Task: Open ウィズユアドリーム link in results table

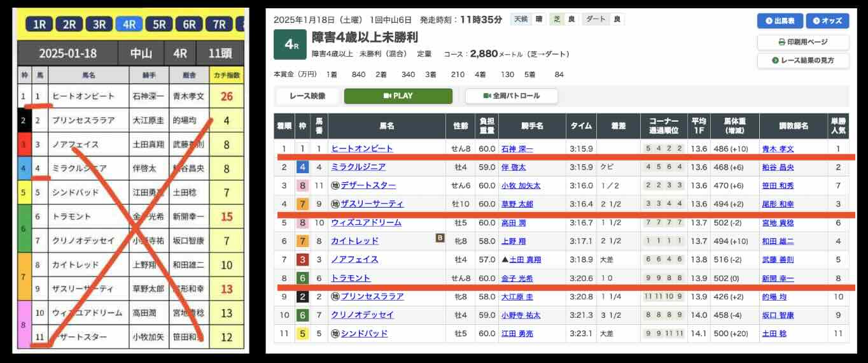Action: [366, 222]
